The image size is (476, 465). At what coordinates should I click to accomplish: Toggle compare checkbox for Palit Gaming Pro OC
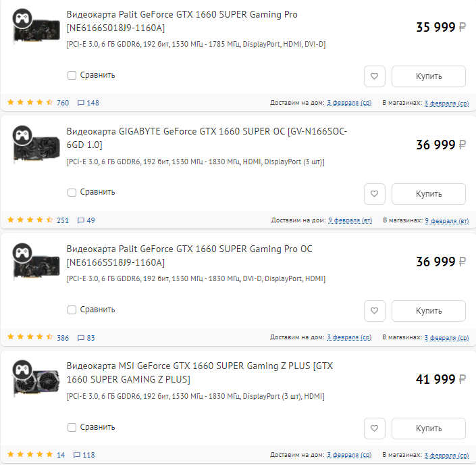coord(72,310)
